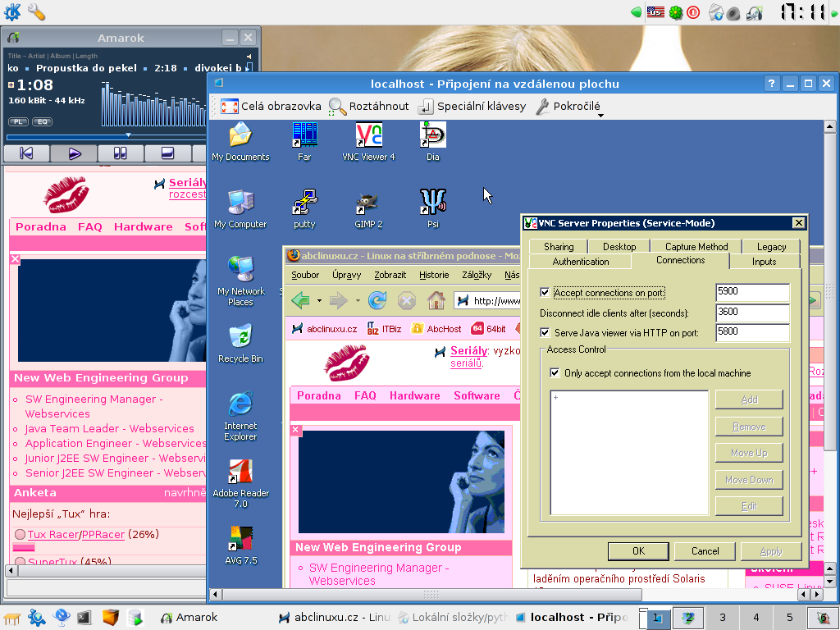This screenshot has height=630, width=840.
Task: Launch VNC Viewer 4 desktop icon
Action: pyautogui.click(x=368, y=141)
